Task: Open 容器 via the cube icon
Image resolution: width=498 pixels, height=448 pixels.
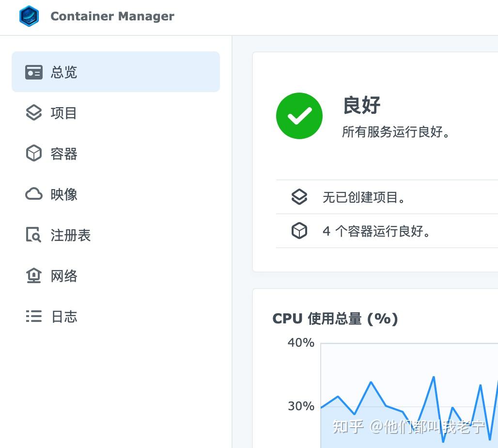Action: [x=33, y=153]
